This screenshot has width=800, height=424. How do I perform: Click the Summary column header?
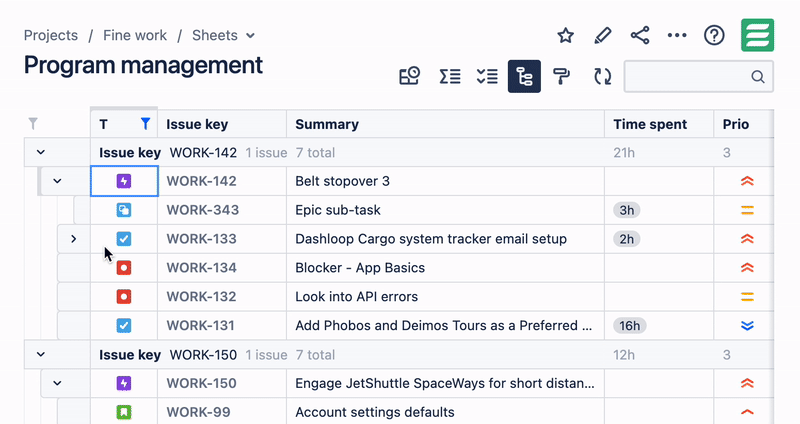coord(327,124)
